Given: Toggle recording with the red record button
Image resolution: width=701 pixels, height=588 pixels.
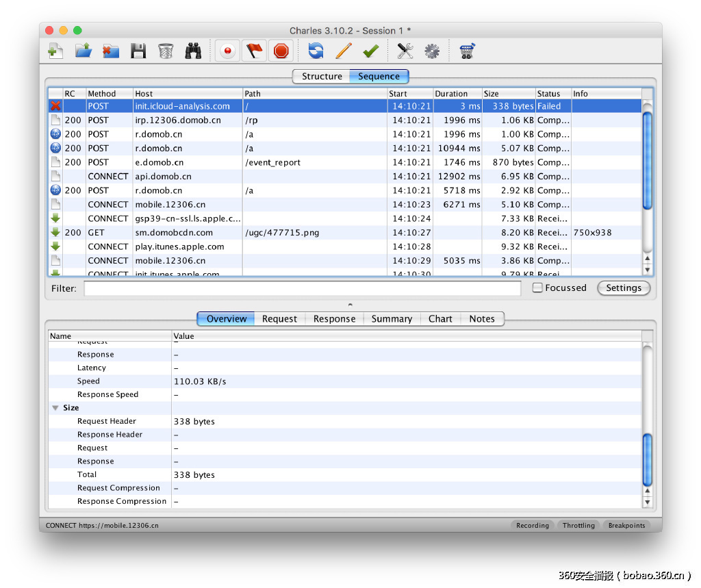Looking at the screenshot, I should tap(227, 51).
